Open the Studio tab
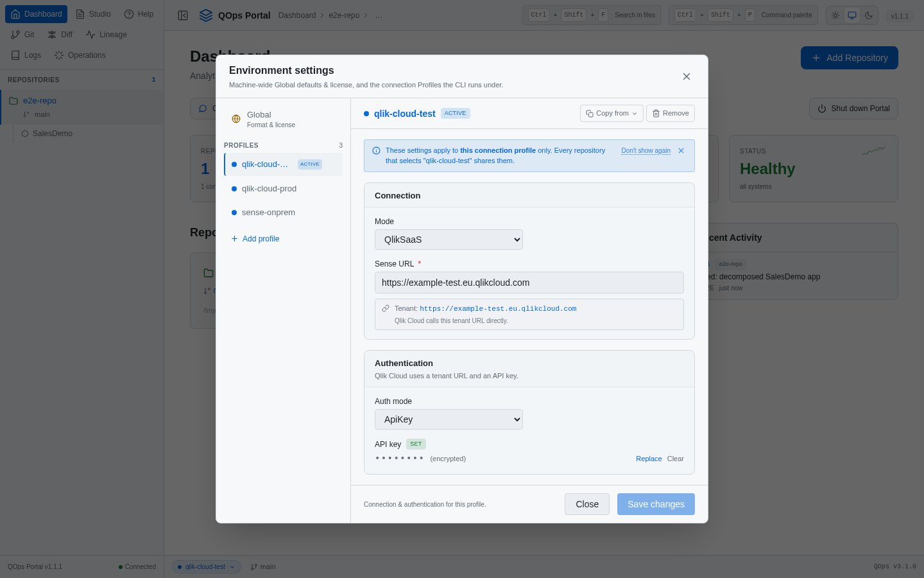The image size is (924, 578). (93, 14)
